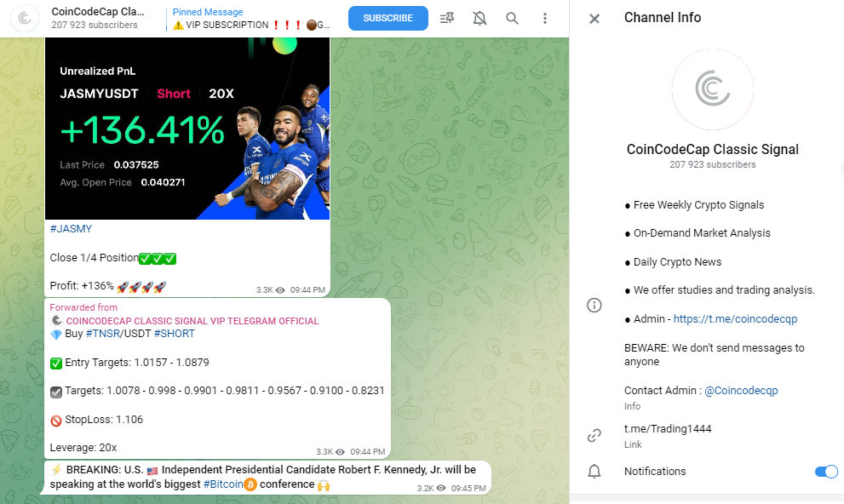Viewport: 844px width, 504px height.
Task: Open CoinCodeCap channel avatar in header
Action: pyautogui.click(x=27, y=18)
